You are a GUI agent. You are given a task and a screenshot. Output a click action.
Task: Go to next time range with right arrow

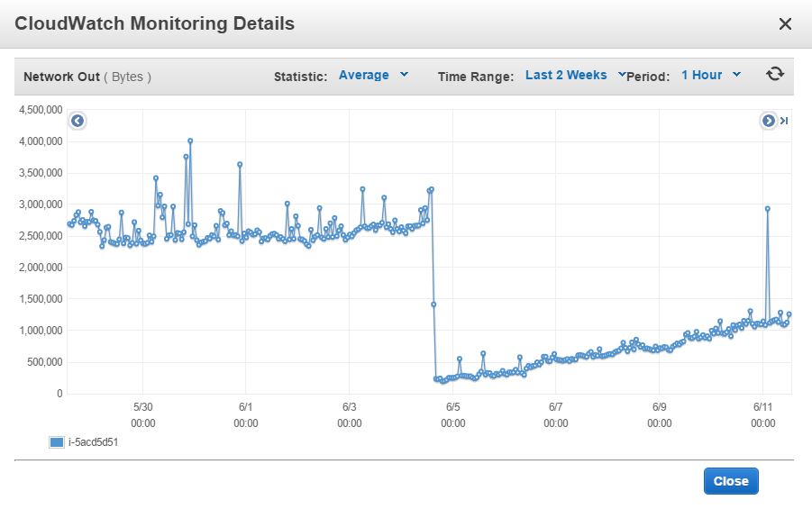click(x=769, y=121)
